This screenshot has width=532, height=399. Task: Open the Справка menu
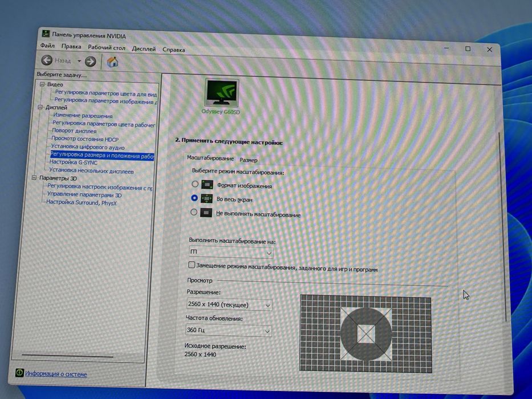[x=174, y=50]
